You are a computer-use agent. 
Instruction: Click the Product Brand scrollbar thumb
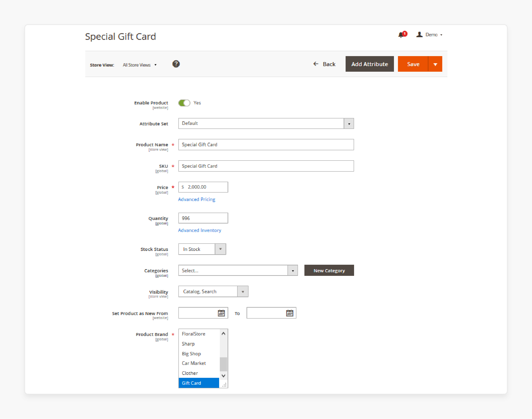coord(223,364)
